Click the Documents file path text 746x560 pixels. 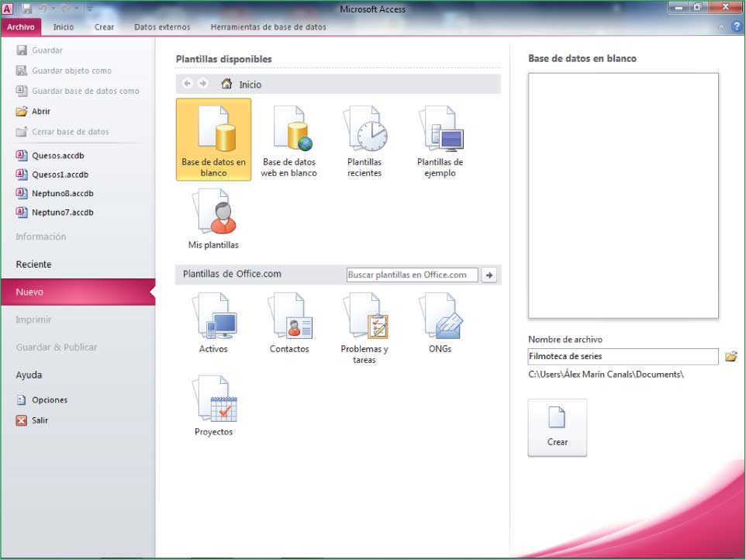606,375
